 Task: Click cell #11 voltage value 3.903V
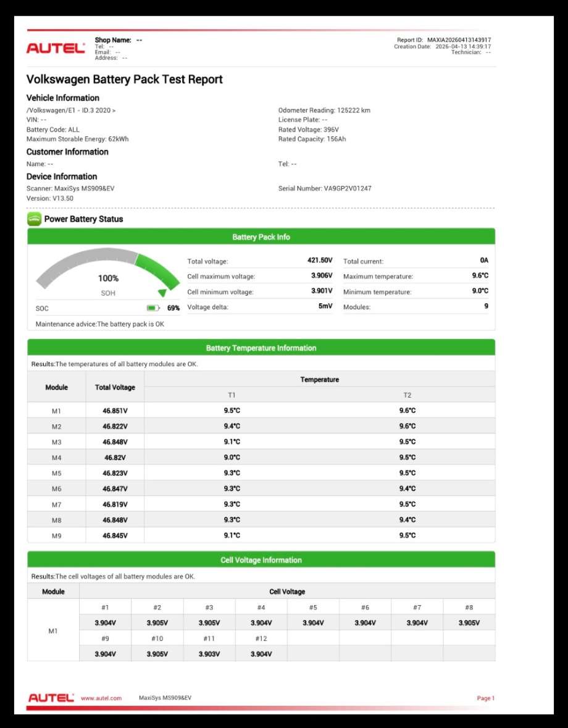(x=209, y=654)
